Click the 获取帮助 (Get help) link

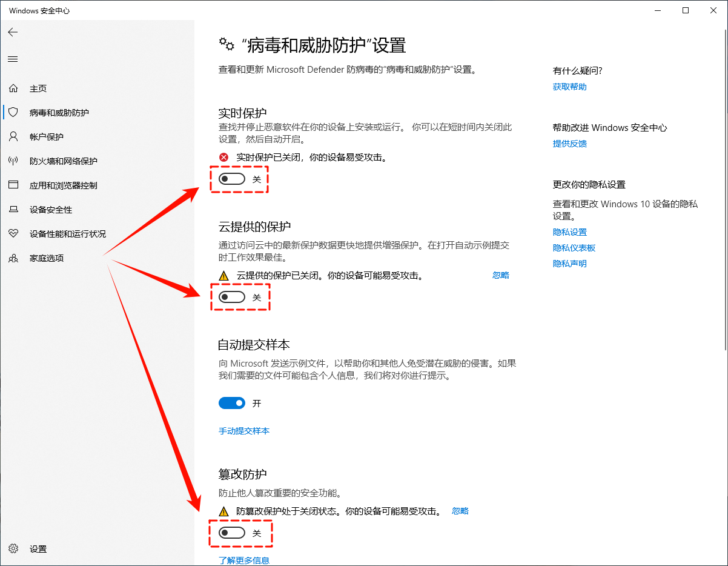[570, 87]
